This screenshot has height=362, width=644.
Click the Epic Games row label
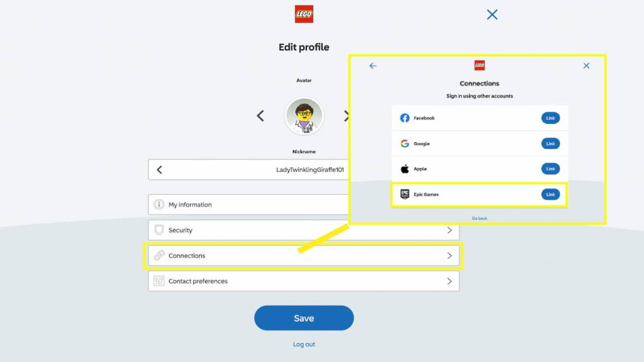[426, 195]
